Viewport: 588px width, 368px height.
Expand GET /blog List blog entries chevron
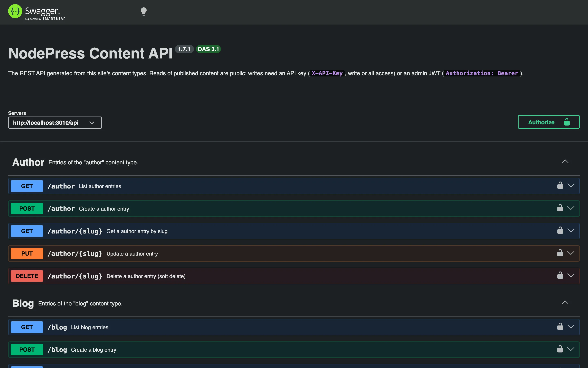(571, 327)
